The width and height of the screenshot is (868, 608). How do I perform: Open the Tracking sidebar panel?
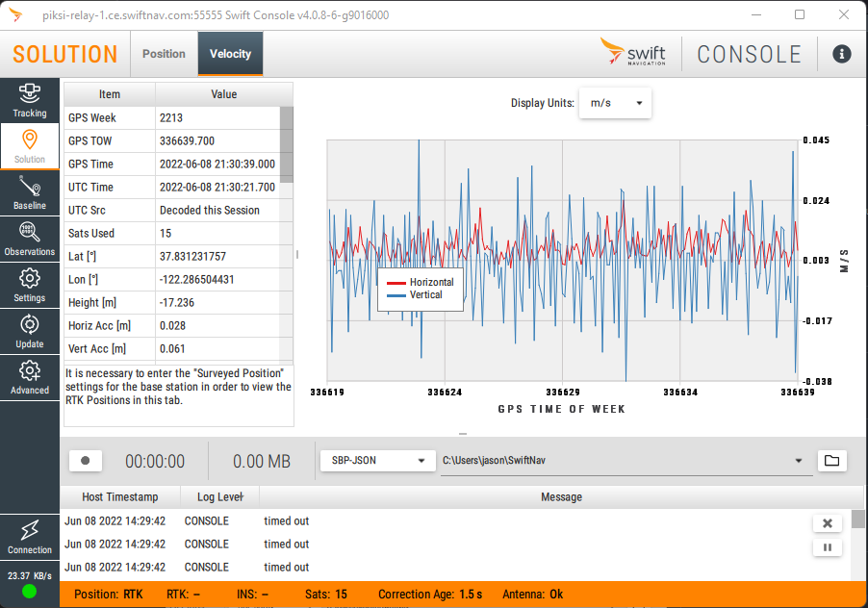(x=29, y=100)
